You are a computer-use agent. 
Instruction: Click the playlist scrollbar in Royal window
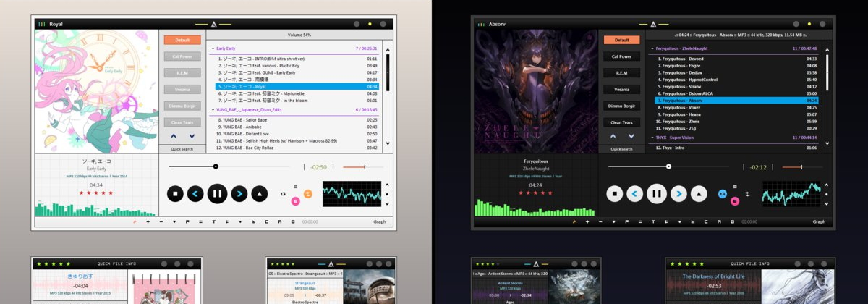(386, 73)
